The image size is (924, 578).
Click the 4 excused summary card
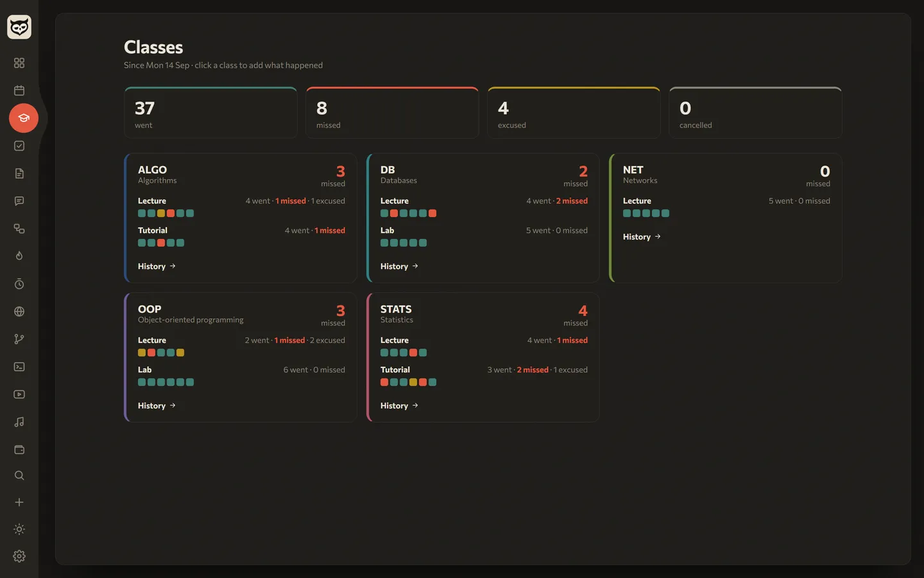[x=574, y=112]
